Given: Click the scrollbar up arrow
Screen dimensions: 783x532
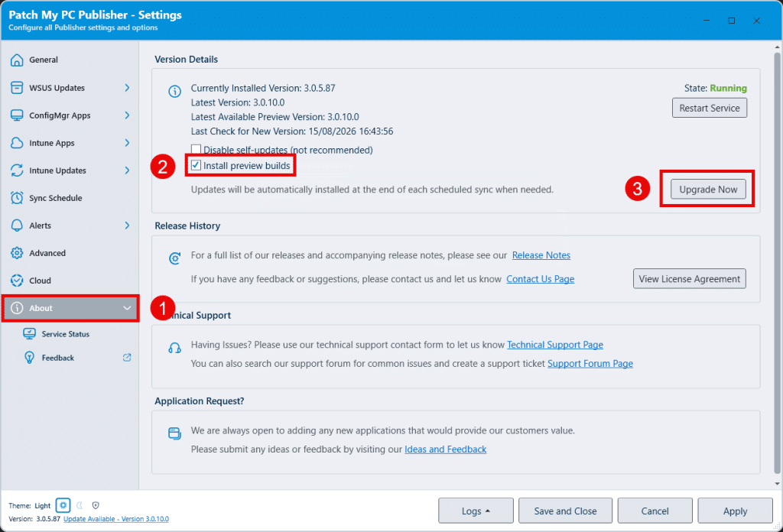Looking at the screenshot, I should (777, 47).
